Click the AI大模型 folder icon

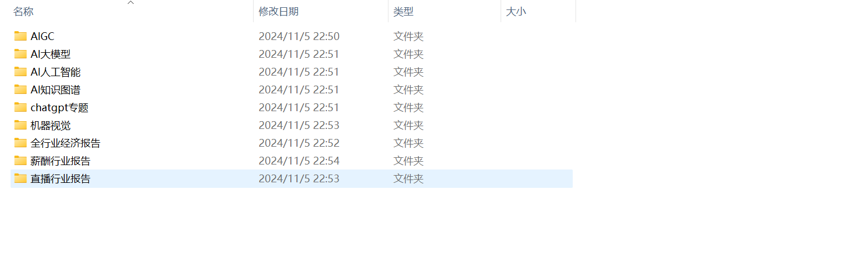[21, 54]
